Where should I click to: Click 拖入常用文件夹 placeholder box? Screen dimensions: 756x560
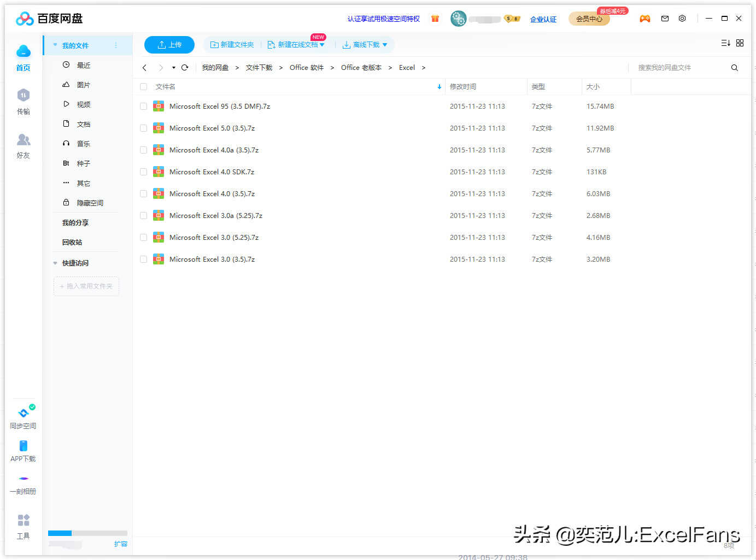(86, 286)
